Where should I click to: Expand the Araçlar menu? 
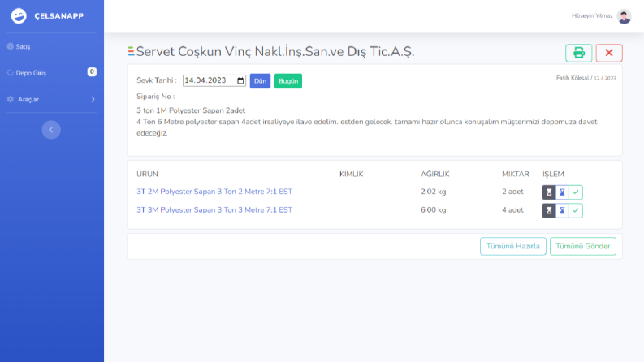(x=51, y=99)
